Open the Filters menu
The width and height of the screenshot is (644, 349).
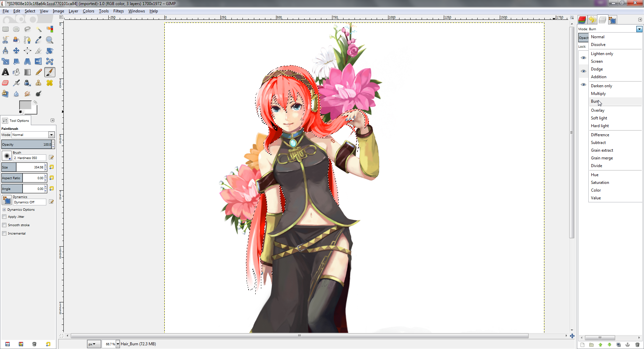tap(118, 11)
